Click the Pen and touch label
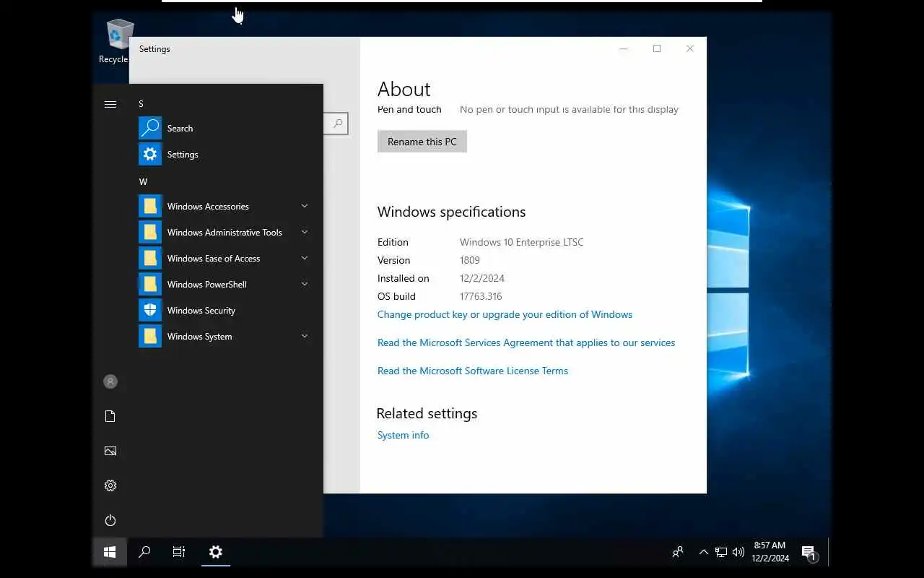The width and height of the screenshot is (924, 578). 409,110
